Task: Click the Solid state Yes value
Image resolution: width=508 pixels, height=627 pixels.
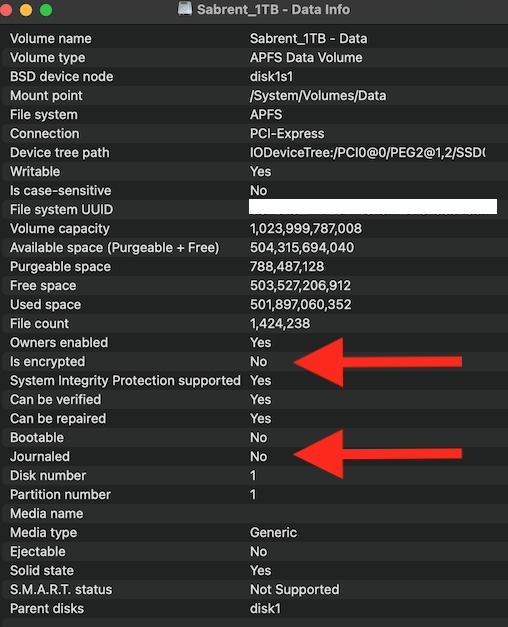Action: coord(260,571)
